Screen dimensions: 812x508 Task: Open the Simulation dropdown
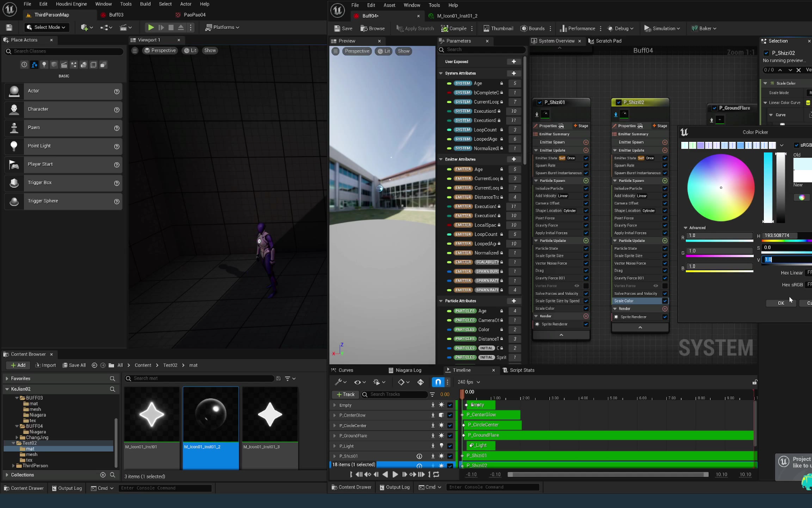[662, 28]
